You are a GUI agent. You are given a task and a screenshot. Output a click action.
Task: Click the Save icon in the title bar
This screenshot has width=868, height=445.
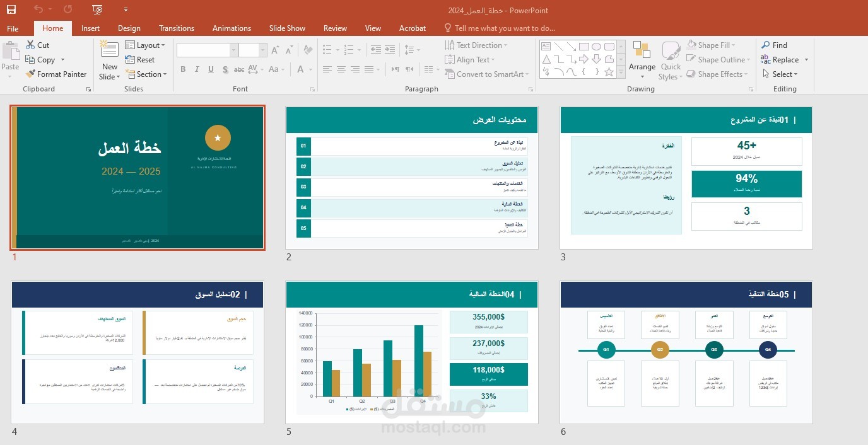[x=11, y=9]
